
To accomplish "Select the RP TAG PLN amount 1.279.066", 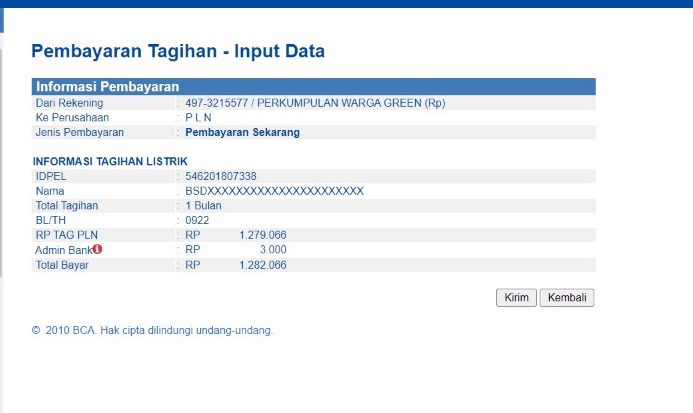I will click(x=263, y=235).
